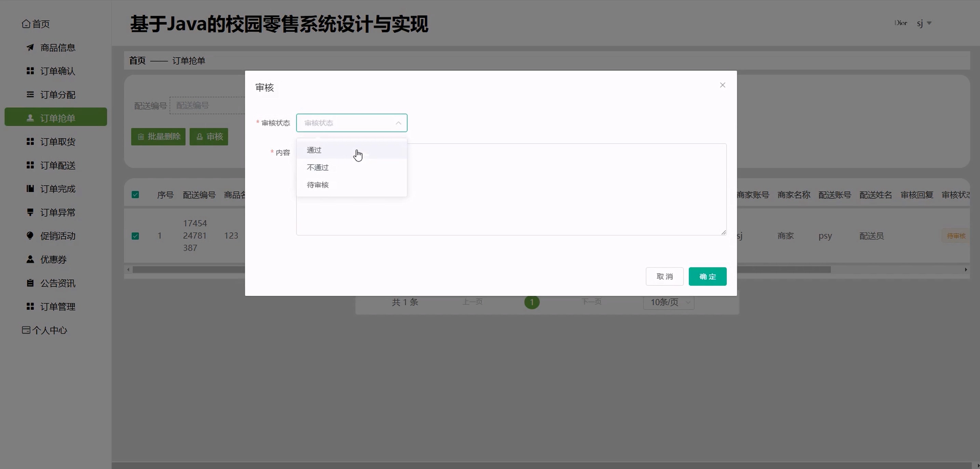The height and width of the screenshot is (469, 980).
Task: Click the person icon beside 优惠券
Action: [x=30, y=259]
